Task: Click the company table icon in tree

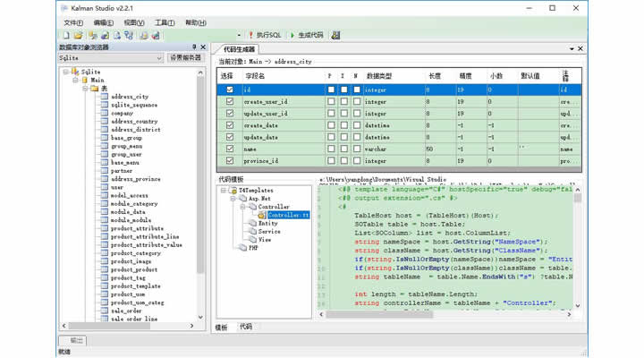Action: [104, 114]
